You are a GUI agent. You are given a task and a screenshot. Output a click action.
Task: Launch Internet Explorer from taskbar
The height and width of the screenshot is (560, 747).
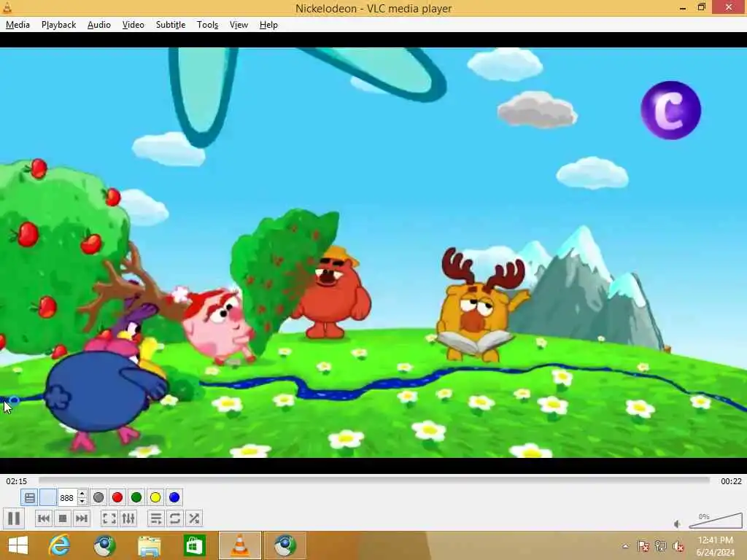(x=59, y=545)
